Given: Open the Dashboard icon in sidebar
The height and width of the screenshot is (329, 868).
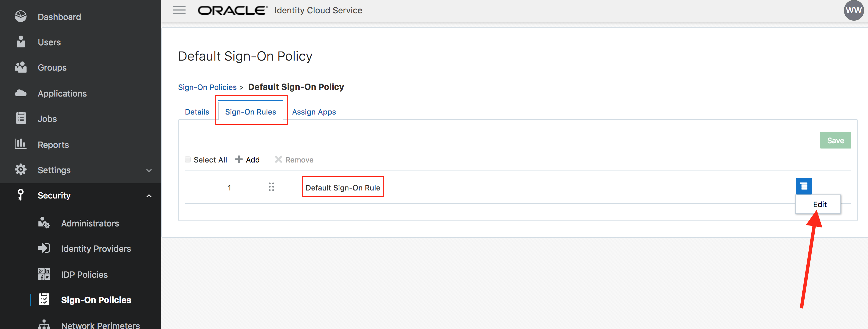Looking at the screenshot, I should pos(21,17).
